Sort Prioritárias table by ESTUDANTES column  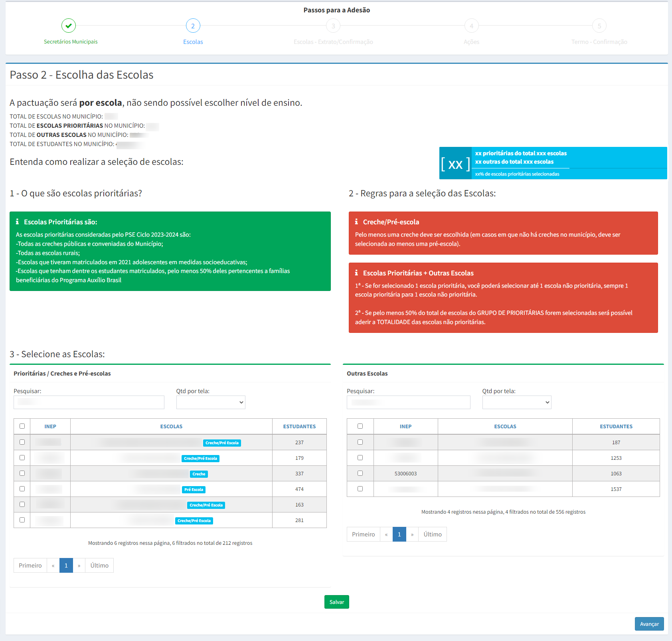tap(299, 426)
